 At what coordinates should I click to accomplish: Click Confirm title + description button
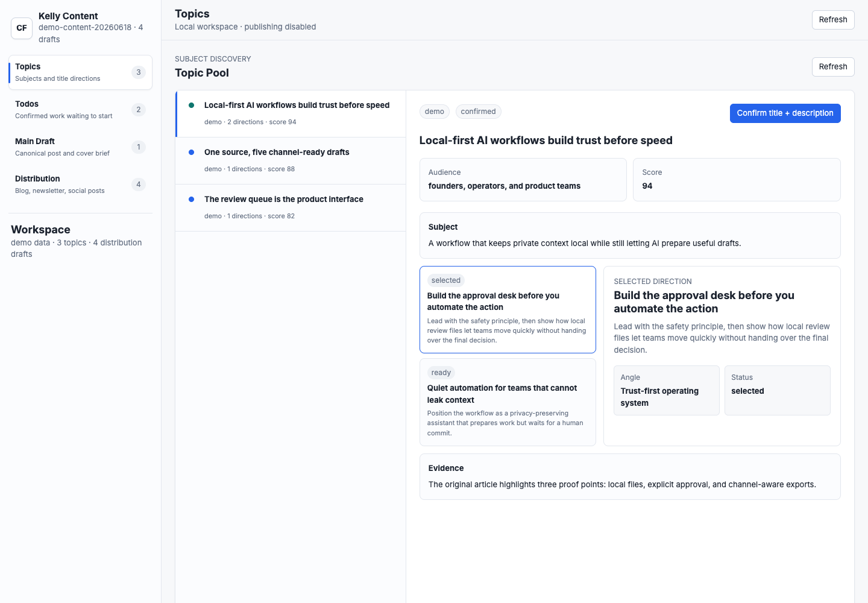click(785, 113)
